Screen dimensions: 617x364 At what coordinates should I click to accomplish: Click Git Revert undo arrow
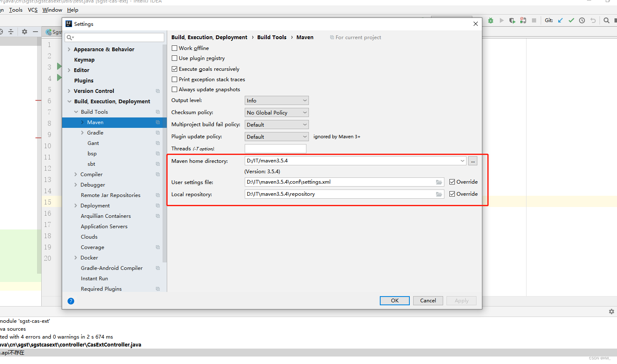click(x=593, y=20)
